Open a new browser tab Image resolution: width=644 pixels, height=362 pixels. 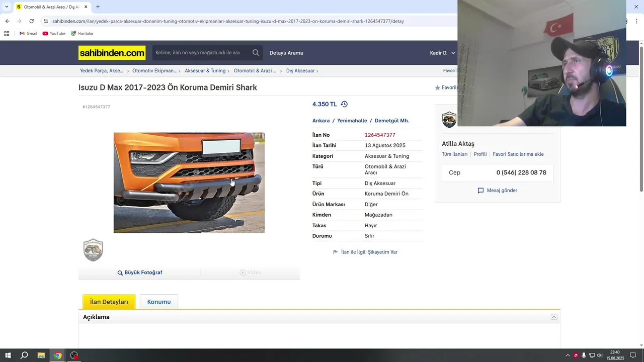(98, 7)
